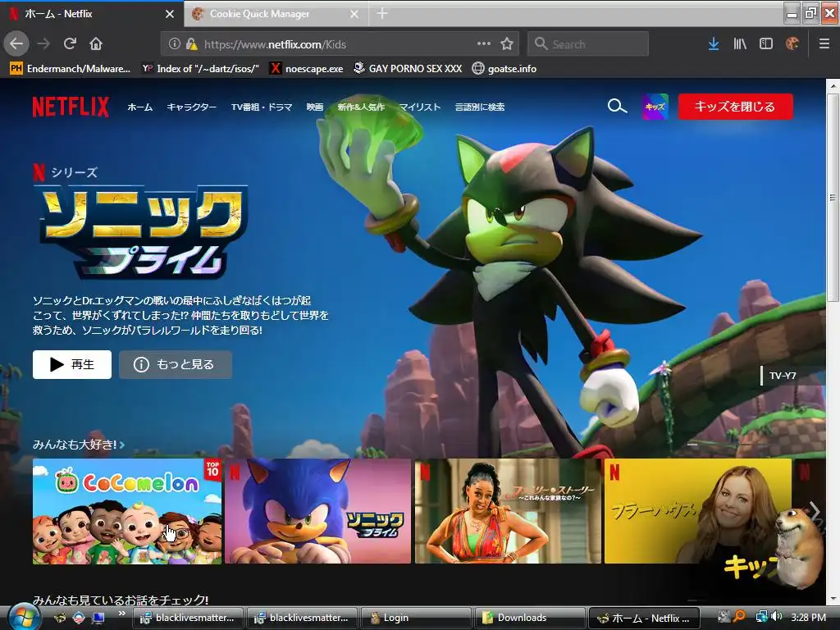Viewport: 840px width, 630px height.
Task: Select 言語別に検索 navigation item
Action: (x=480, y=107)
